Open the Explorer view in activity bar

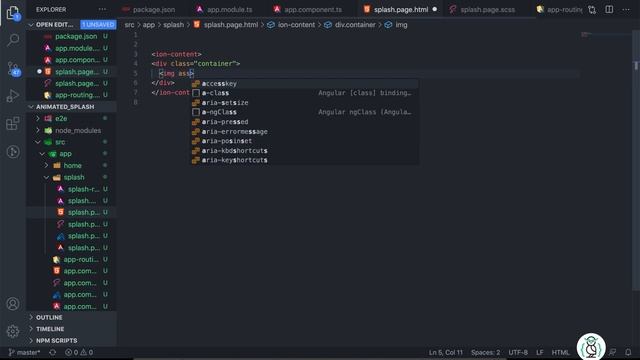point(13,13)
